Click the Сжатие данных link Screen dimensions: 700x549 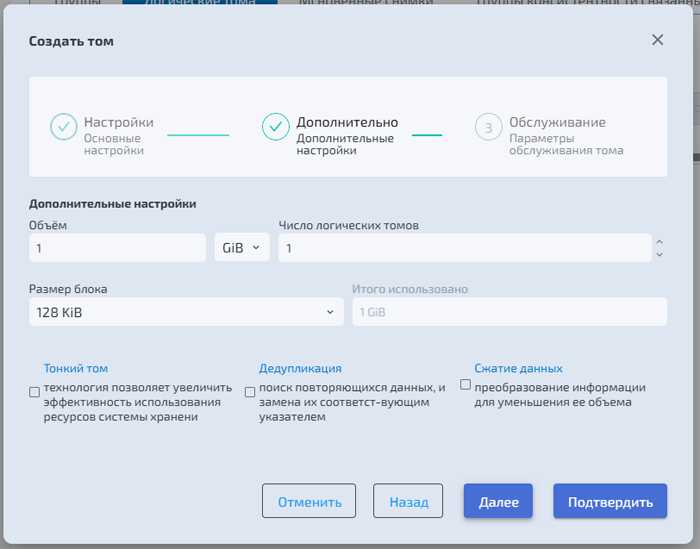pyautogui.click(x=518, y=368)
